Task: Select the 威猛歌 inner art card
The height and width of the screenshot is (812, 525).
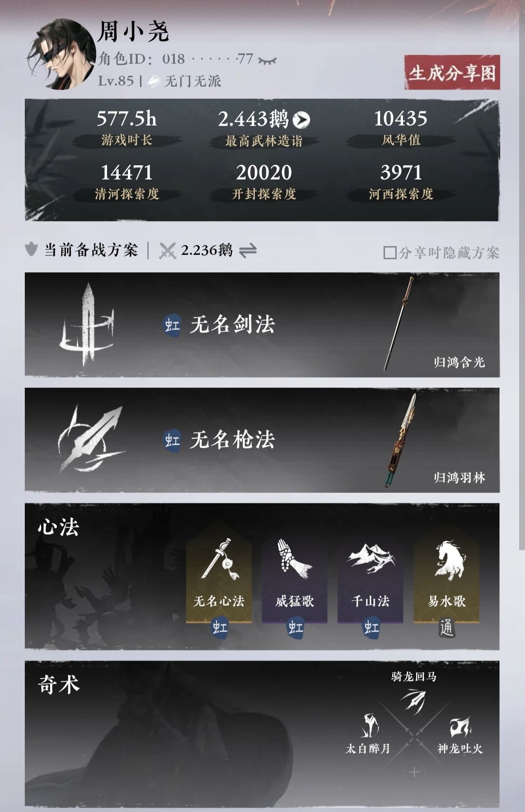Action: click(x=295, y=579)
